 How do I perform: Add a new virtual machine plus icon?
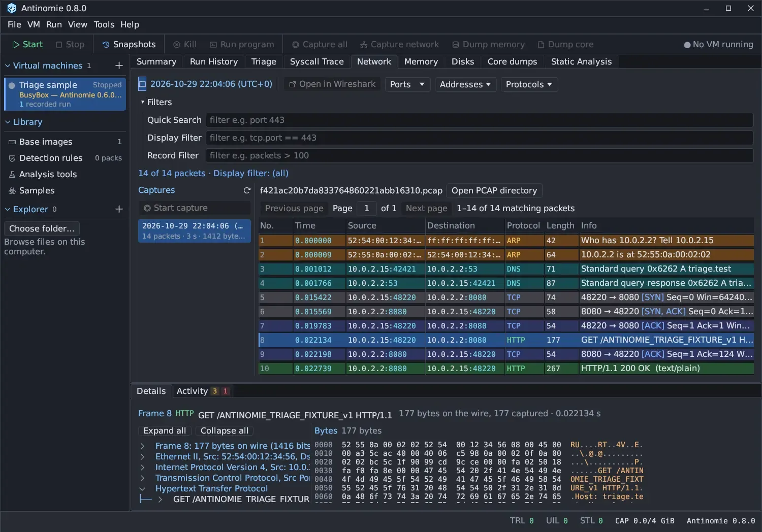(119, 65)
